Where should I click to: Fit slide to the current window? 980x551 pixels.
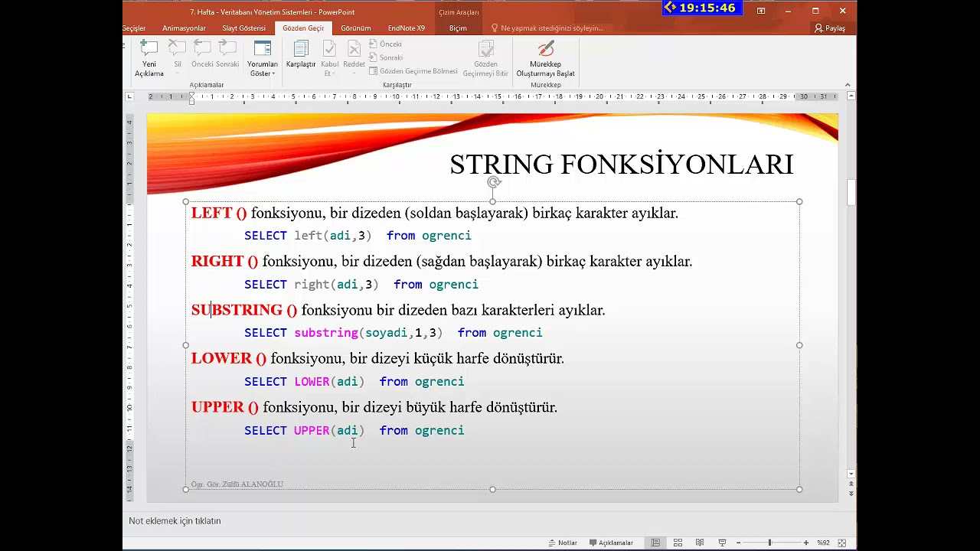(843, 543)
